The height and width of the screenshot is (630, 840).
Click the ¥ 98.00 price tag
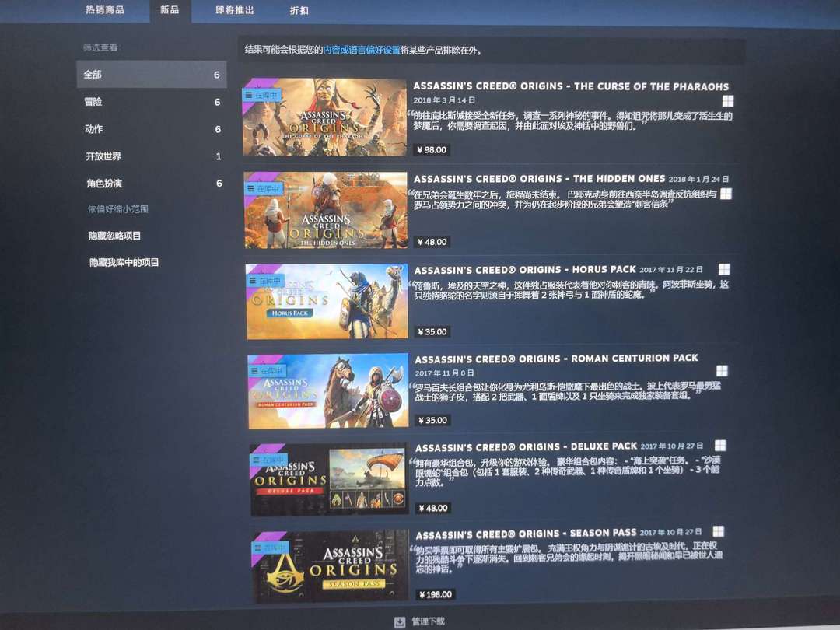(x=432, y=150)
